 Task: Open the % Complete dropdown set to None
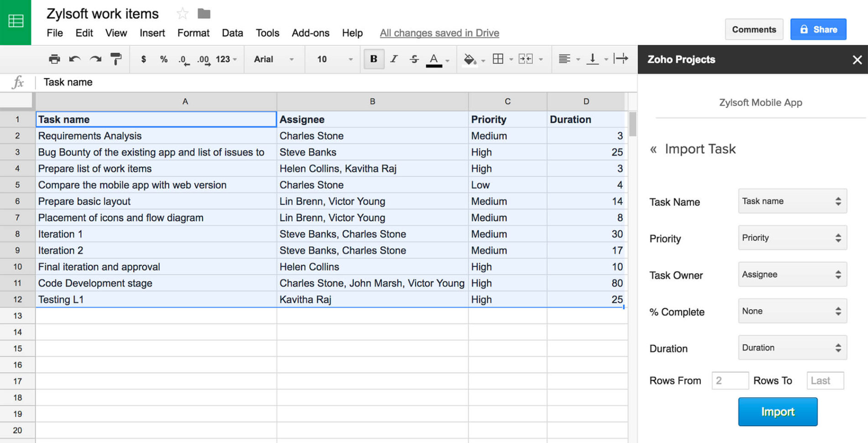(x=792, y=311)
